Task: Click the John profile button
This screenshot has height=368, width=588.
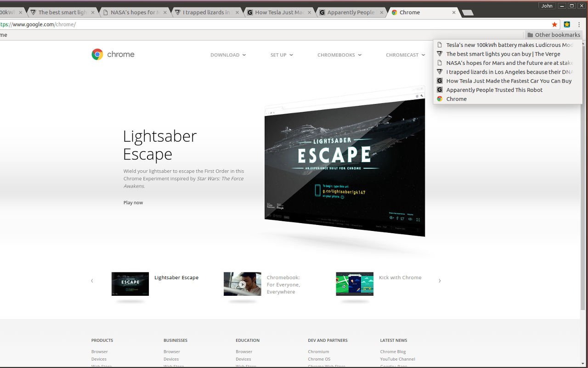Action: coord(547,6)
